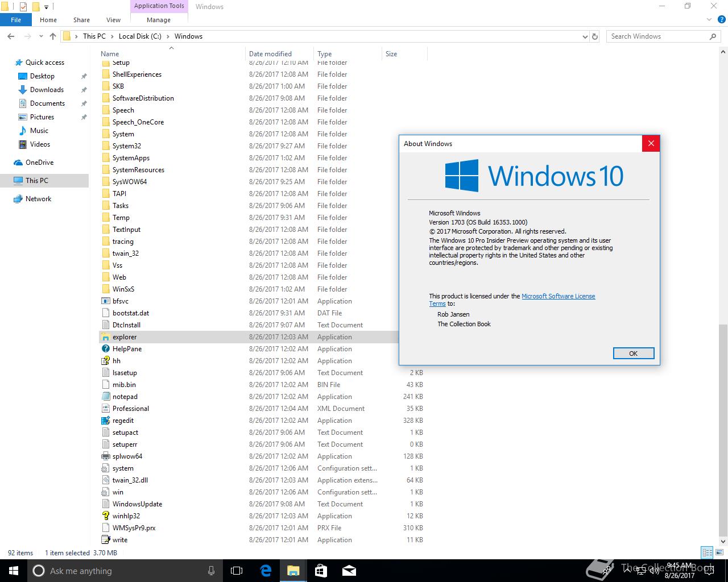Open the address bar history dropdown
Screen dimensions: 728x582
585,36
